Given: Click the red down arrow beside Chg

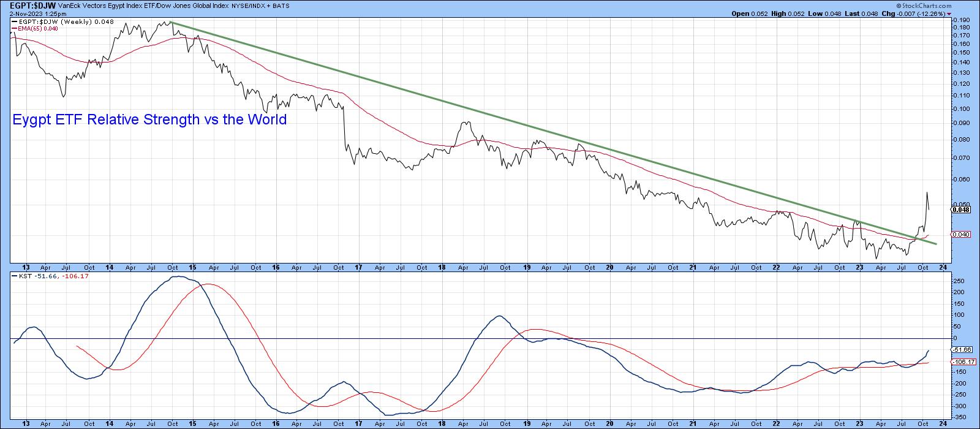Looking at the screenshot, I should (949, 13).
